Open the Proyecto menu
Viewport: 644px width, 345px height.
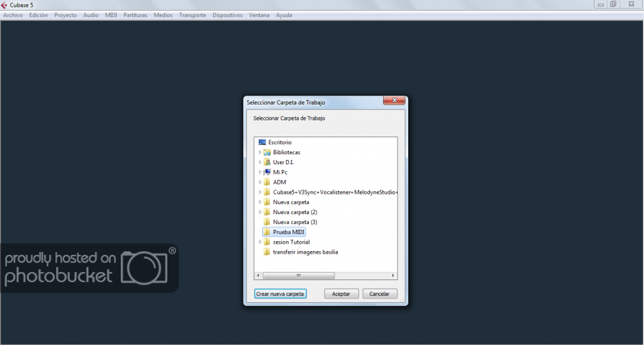(x=65, y=15)
